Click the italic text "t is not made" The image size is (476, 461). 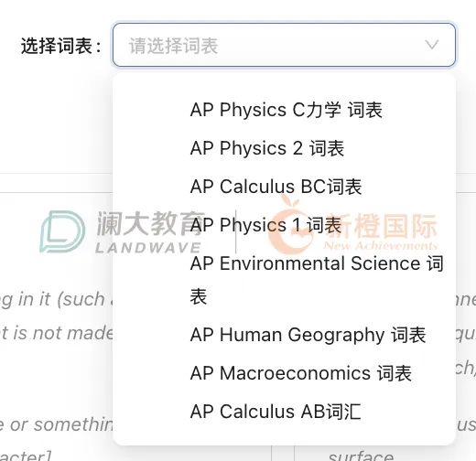tap(56, 333)
